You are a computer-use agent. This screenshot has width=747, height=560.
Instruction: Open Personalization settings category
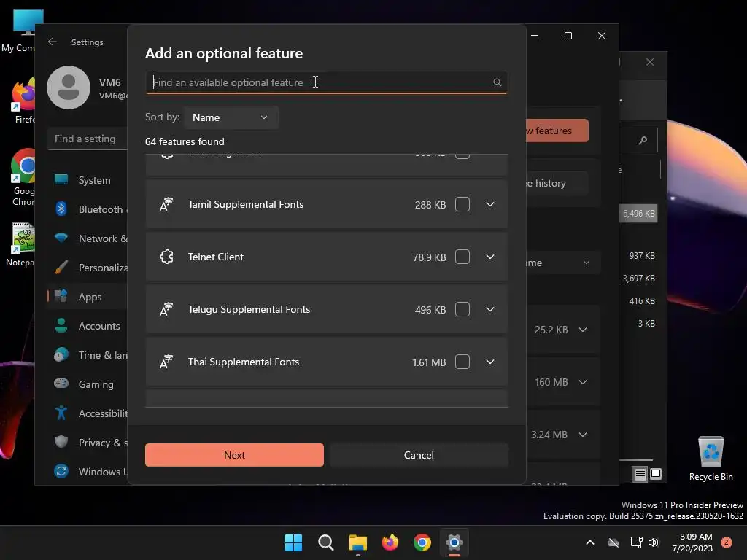(88, 267)
